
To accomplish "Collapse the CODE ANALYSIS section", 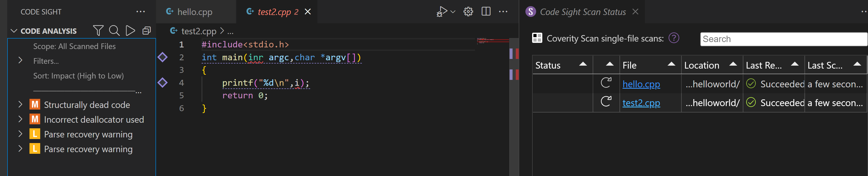I will (x=14, y=31).
